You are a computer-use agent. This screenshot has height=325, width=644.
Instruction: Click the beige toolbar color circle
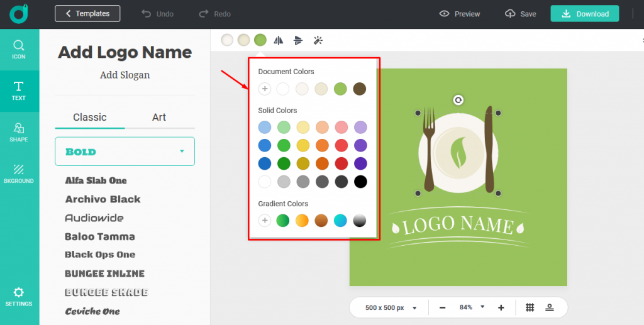click(x=243, y=40)
